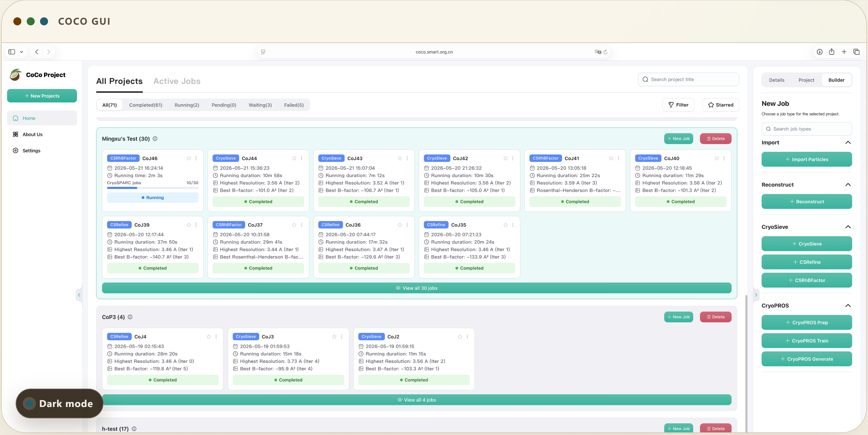
Task: Star the CoJ42 job card
Action: [x=505, y=158]
